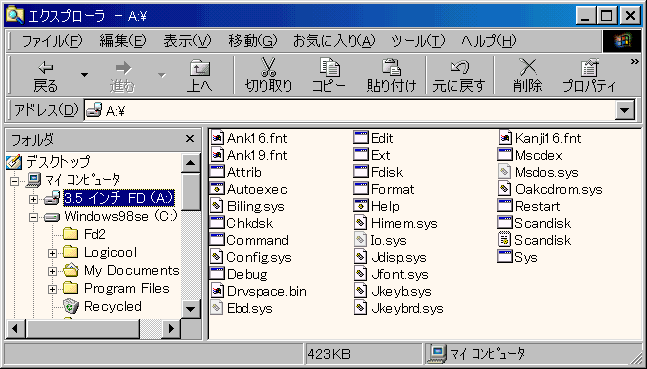The width and height of the screenshot is (647, 369).
Task: Select the Drvspace.bin file icon
Action: click(x=217, y=291)
